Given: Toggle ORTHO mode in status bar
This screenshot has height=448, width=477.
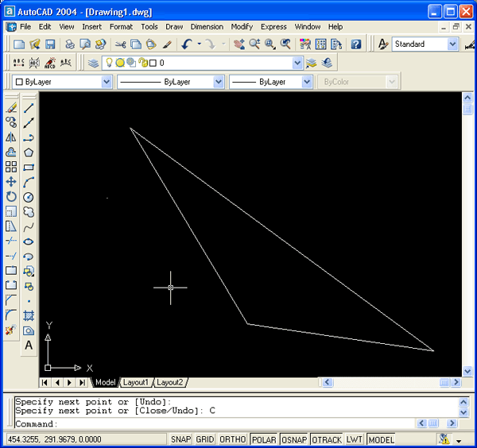Looking at the screenshot, I should pos(234,439).
